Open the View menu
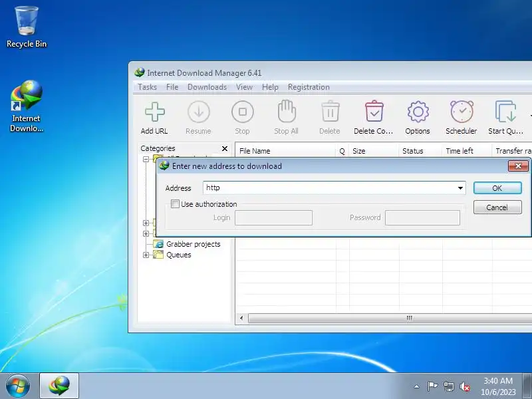 coord(244,87)
